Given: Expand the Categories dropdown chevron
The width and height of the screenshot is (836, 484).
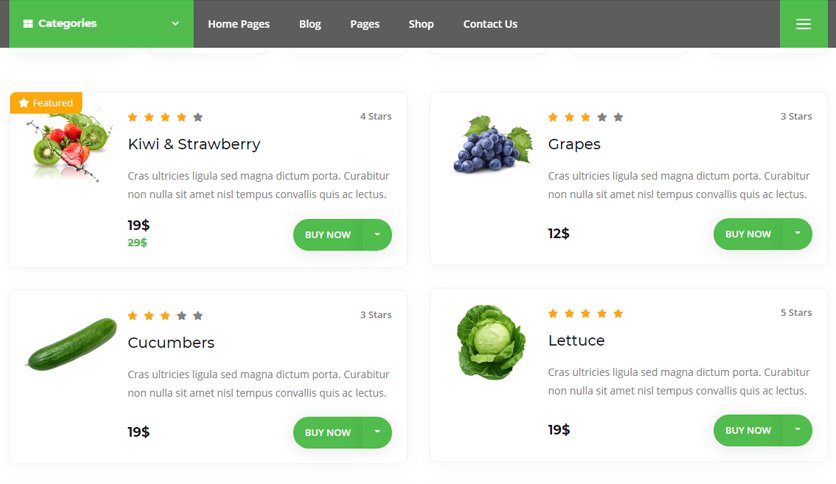Looking at the screenshot, I should (175, 23).
